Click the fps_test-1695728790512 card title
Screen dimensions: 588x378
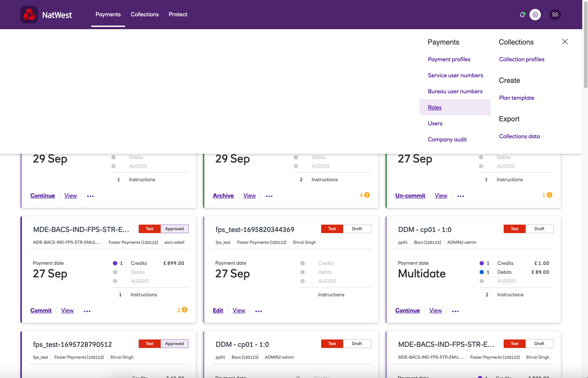(x=72, y=344)
